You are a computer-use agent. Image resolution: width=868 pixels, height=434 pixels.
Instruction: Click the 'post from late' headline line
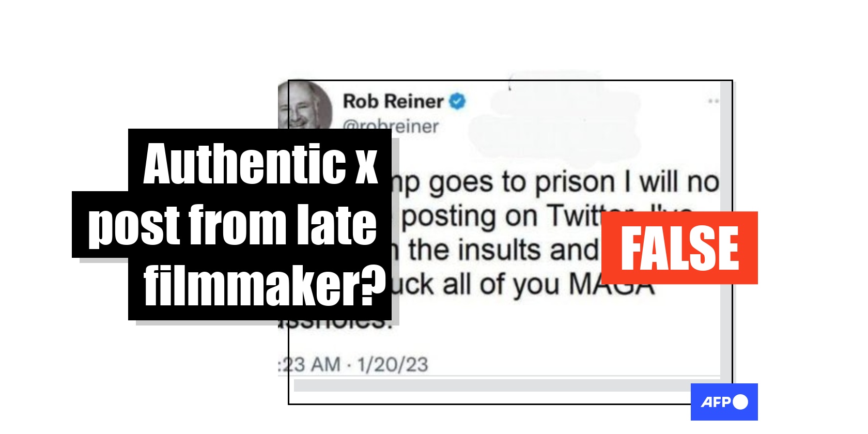click(x=233, y=225)
